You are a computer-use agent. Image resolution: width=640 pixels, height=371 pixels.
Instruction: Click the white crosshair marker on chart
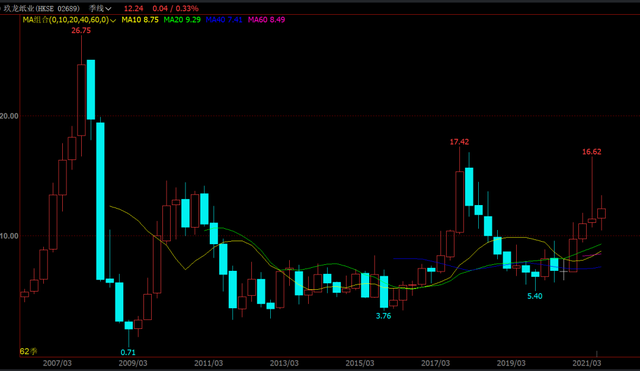564,271
